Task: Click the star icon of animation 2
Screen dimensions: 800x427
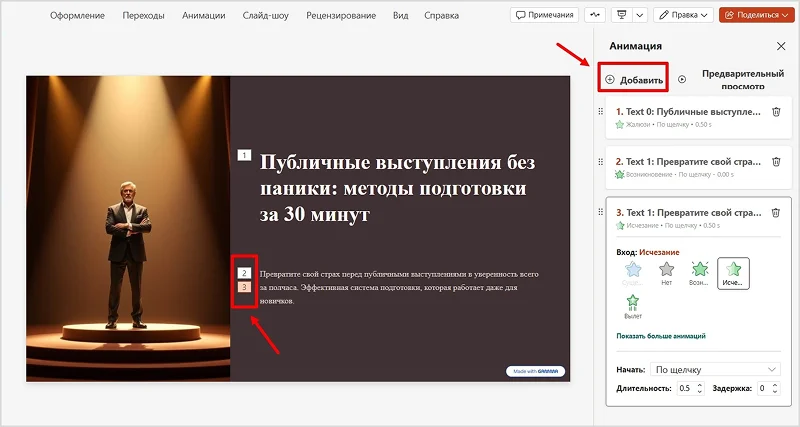Action: (619, 174)
